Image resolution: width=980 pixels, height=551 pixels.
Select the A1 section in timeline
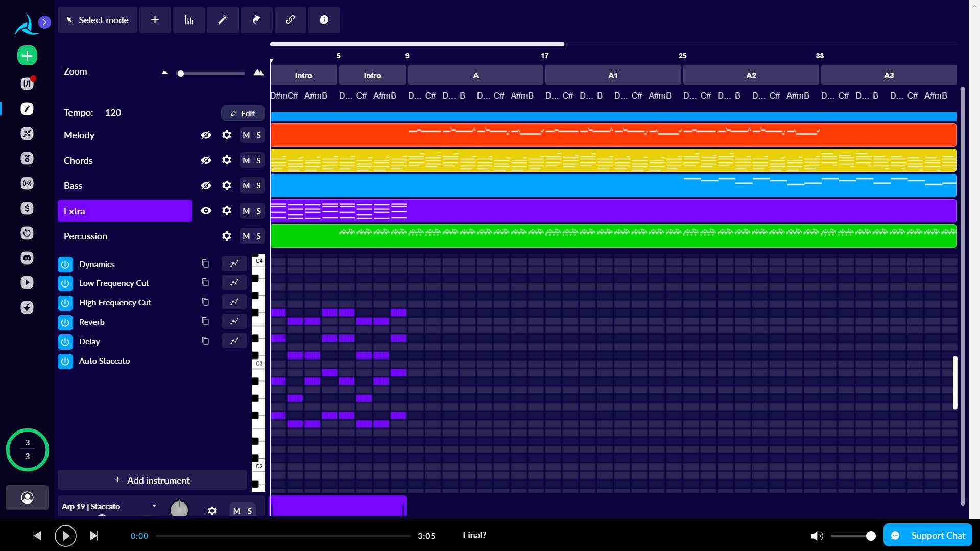pos(613,75)
